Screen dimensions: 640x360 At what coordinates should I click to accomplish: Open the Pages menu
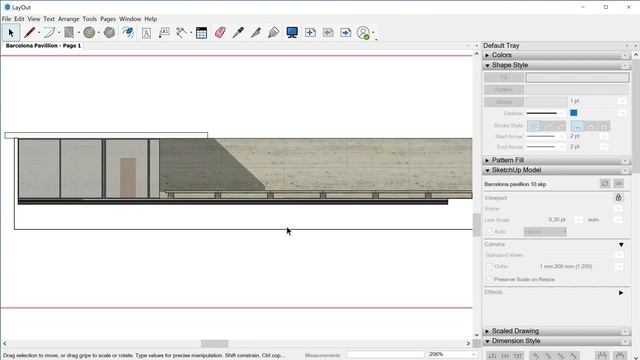click(x=108, y=19)
